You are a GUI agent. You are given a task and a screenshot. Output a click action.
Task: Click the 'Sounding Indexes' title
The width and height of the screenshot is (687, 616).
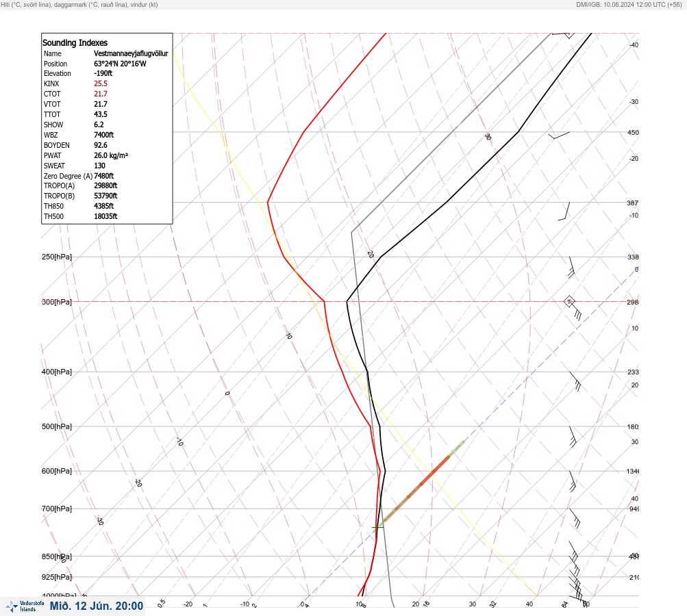pos(75,42)
